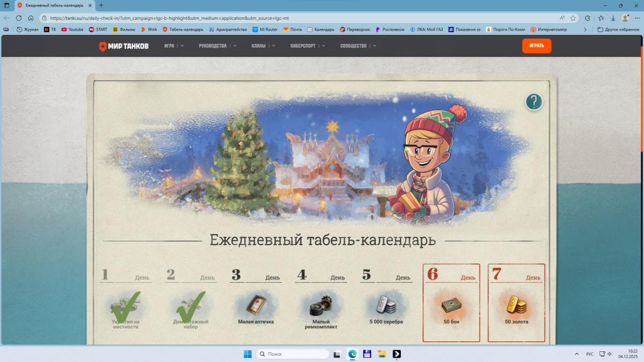Viewport: 644px width, 362px height.
Task: Open the help question mark icon
Action: click(x=533, y=102)
